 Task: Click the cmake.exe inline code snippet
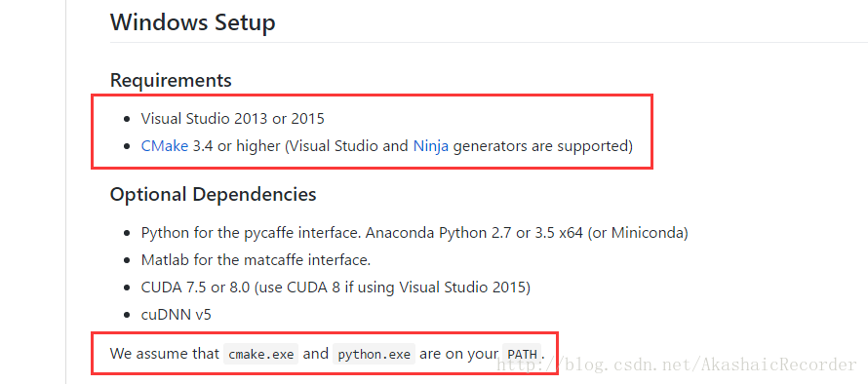tap(260, 354)
